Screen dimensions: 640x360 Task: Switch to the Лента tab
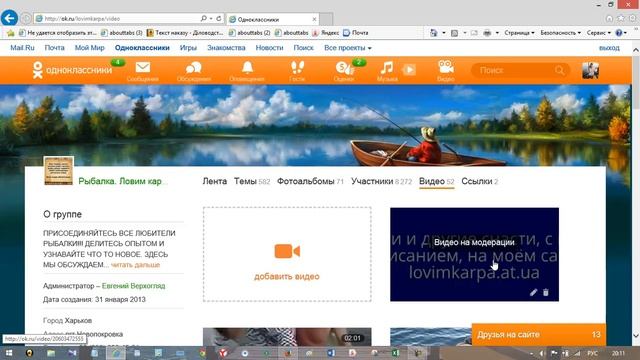(x=215, y=181)
